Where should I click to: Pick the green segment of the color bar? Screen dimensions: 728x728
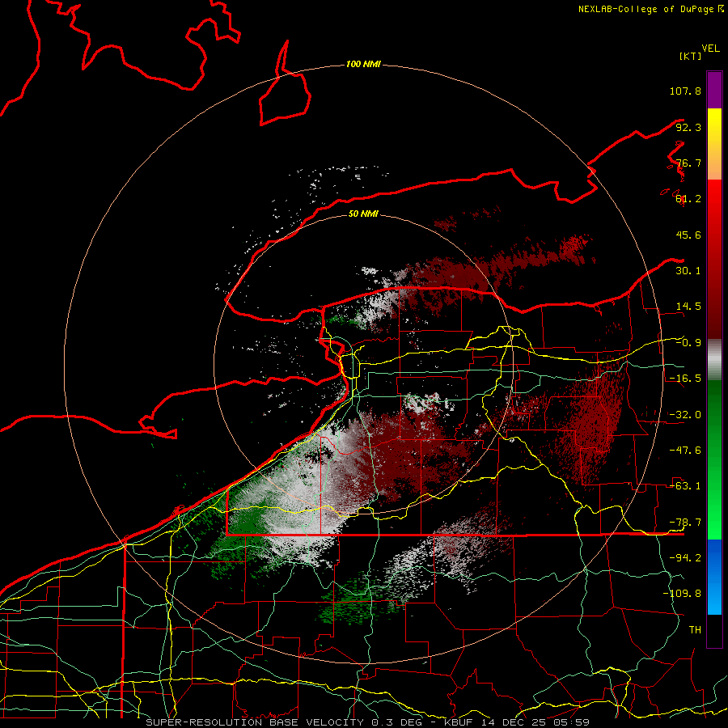[x=714, y=459]
